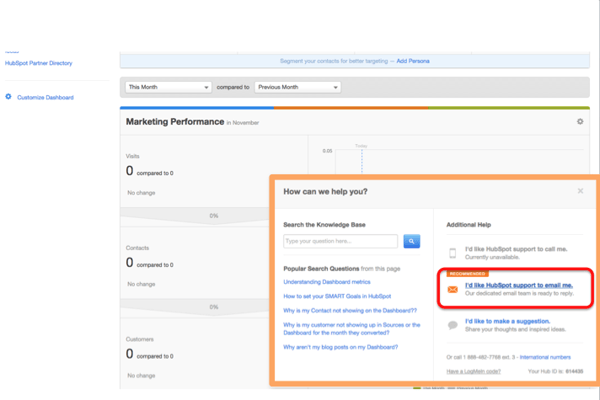
Task: Open HubSpot Partner Directory link
Action: (39, 63)
